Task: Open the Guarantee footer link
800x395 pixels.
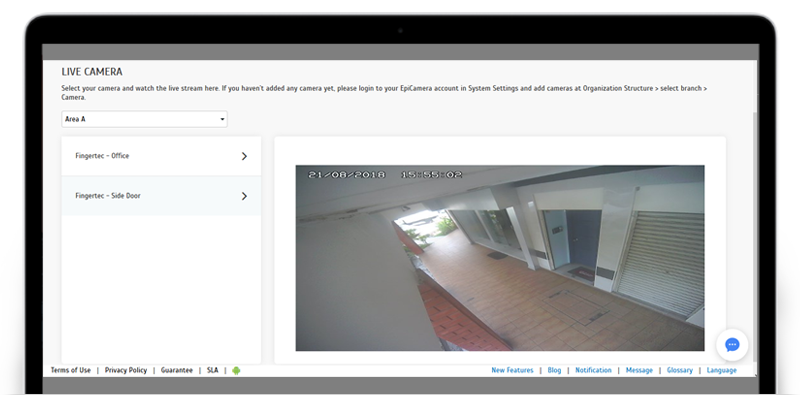Action: 177,370
